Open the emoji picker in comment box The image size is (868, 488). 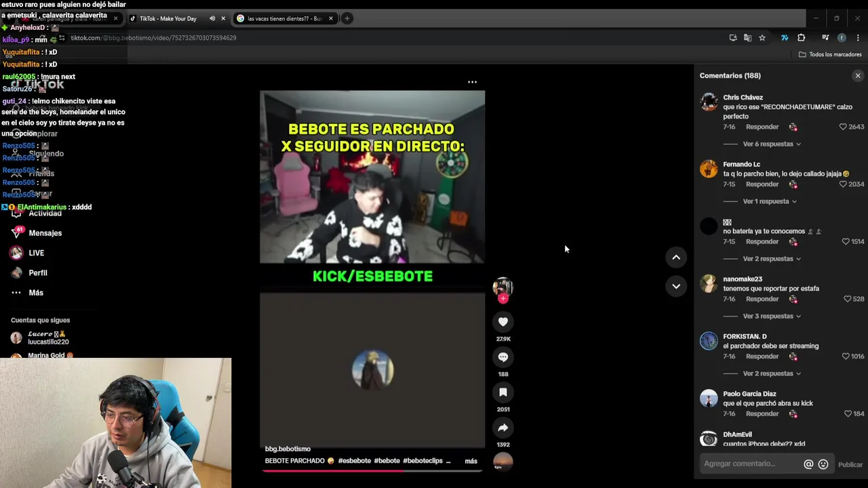(x=823, y=464)
